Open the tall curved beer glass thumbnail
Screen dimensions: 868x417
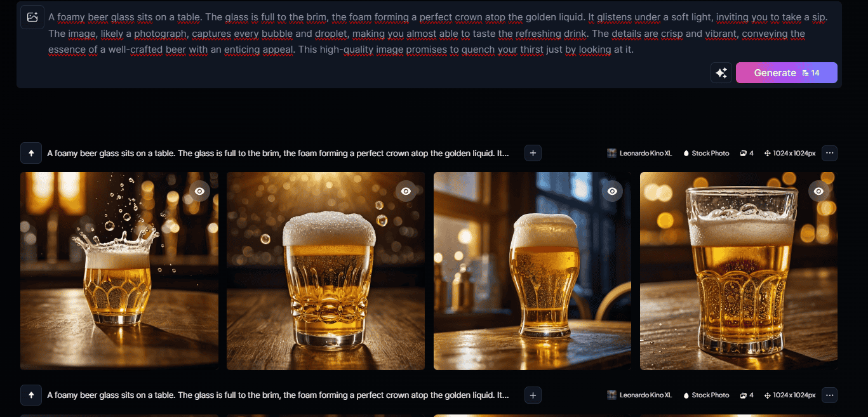click(532, 271)
